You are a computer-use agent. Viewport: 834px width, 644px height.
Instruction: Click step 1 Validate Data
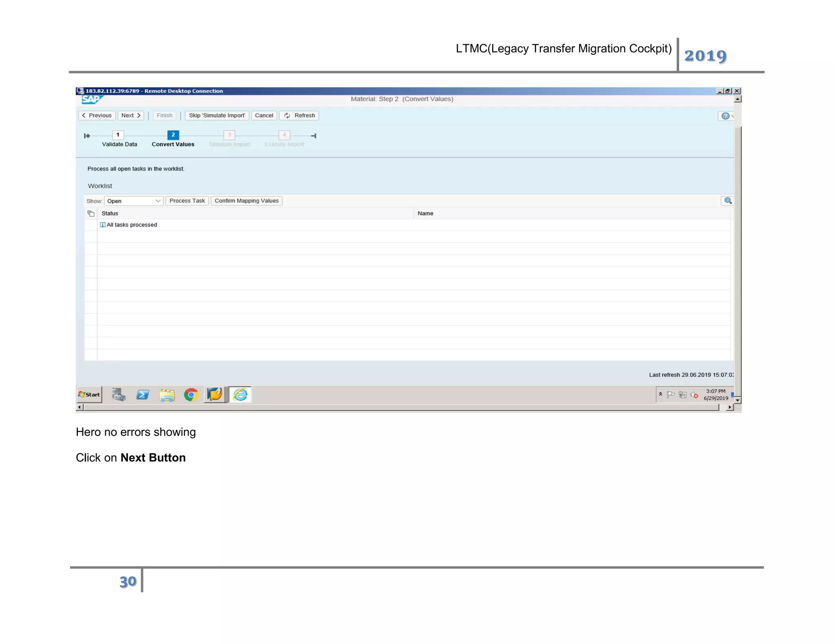[118, 135]
